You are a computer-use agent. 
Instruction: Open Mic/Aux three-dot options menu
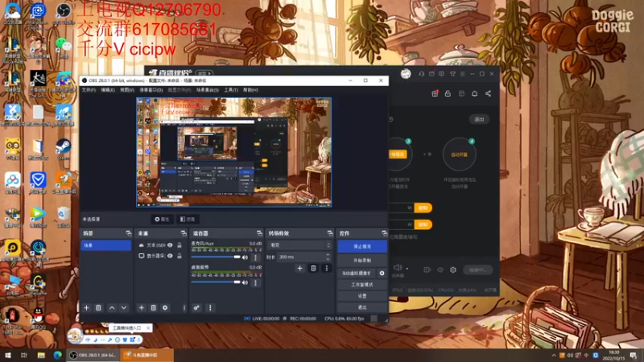pos(255,257)
